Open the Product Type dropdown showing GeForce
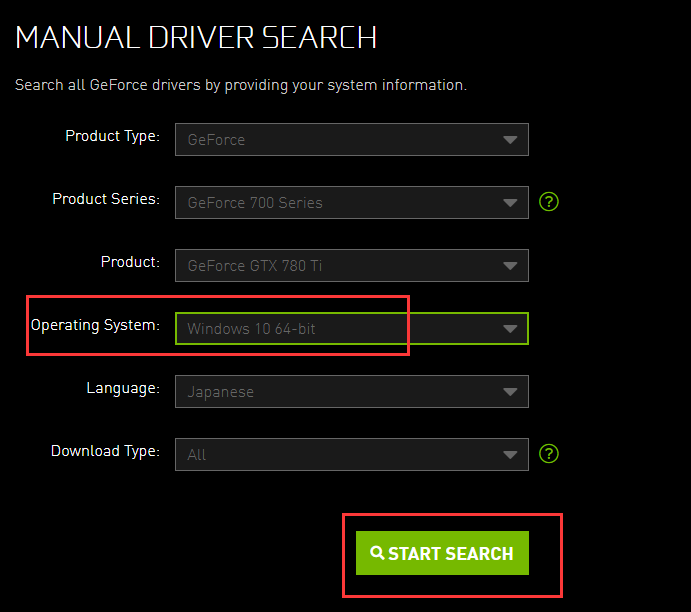The height and width of the screenshot is (612, 691). [x=352, y=140]
